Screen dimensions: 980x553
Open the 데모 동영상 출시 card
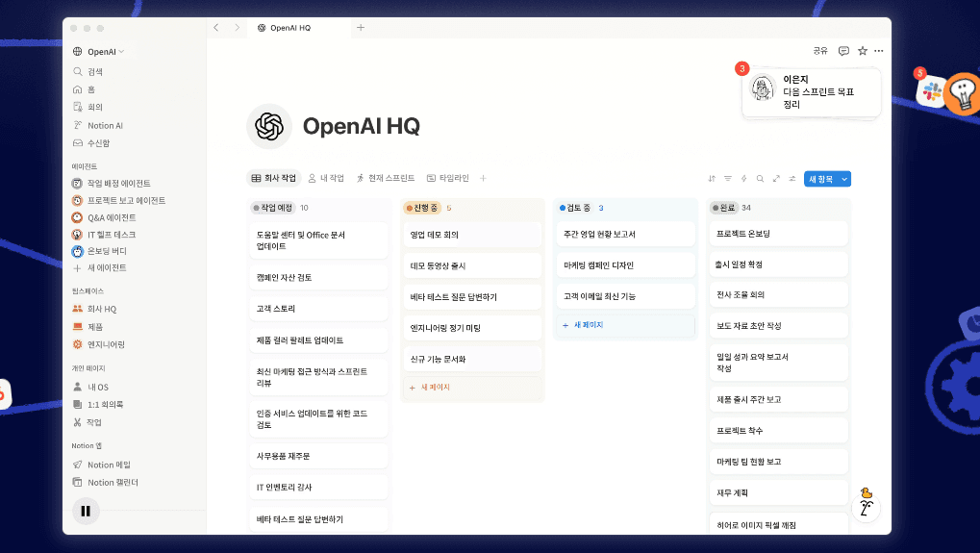click(x=472, y=266)
